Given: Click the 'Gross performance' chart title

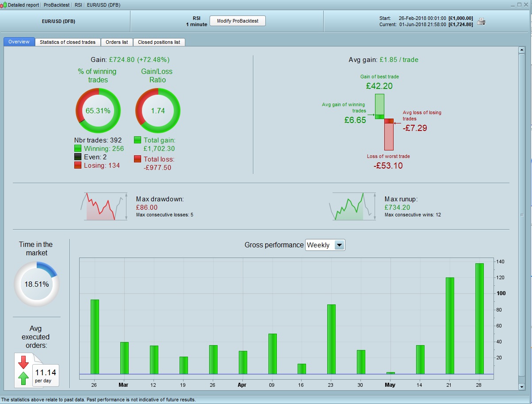Looking at the screenshot, I should pyautogui.click(x=274, y=245).
